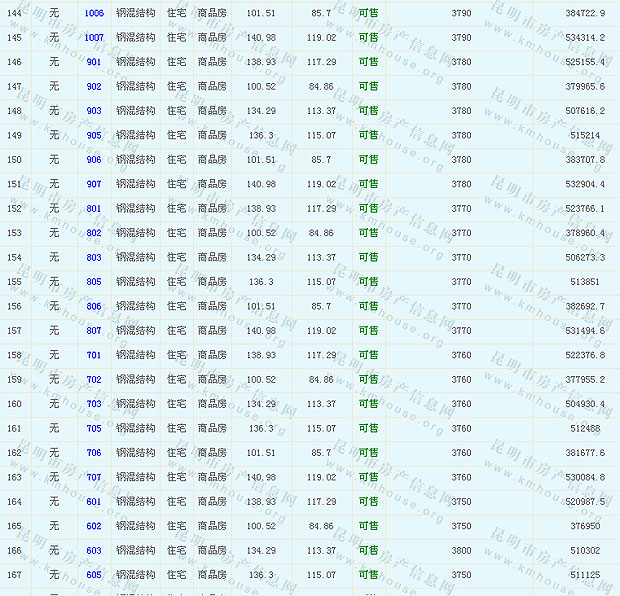Click unit price 3800 in row 166
Viewport: 620px width, 596px height.
(x=461, y=551)
